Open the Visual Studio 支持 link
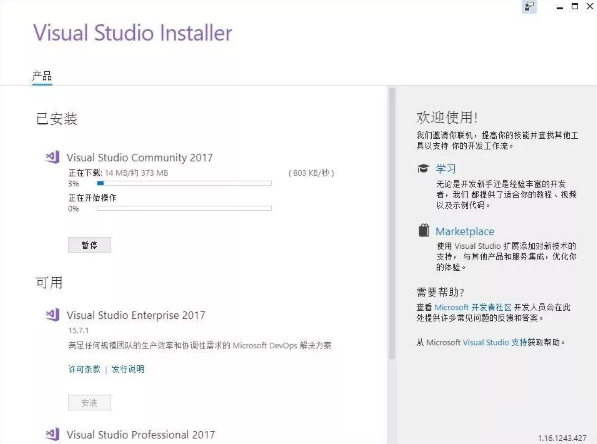The image size is (597, 444). 495,342
